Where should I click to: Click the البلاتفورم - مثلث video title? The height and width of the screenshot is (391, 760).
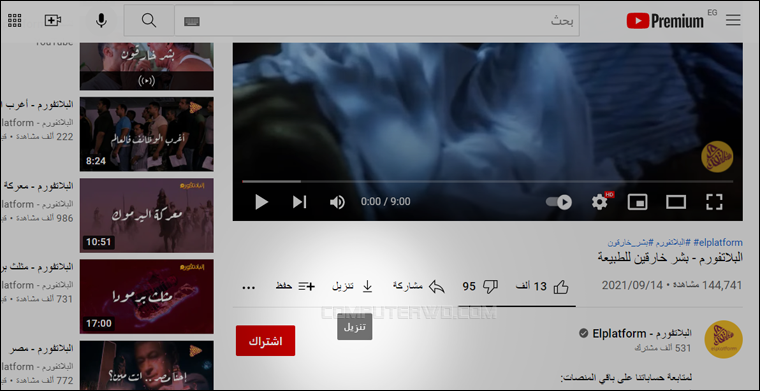38,266
